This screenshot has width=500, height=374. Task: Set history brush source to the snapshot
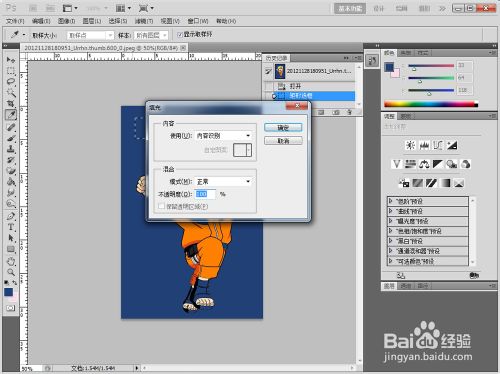tap(268, 71)
